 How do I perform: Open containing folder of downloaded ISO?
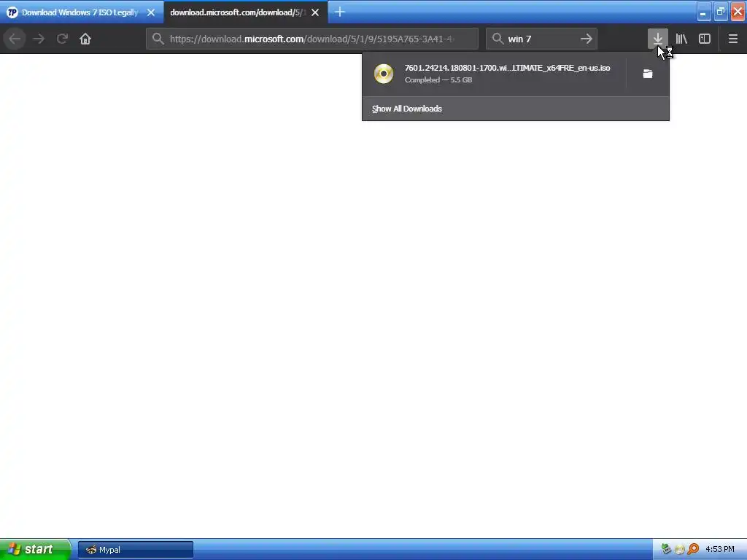[648, 74]
